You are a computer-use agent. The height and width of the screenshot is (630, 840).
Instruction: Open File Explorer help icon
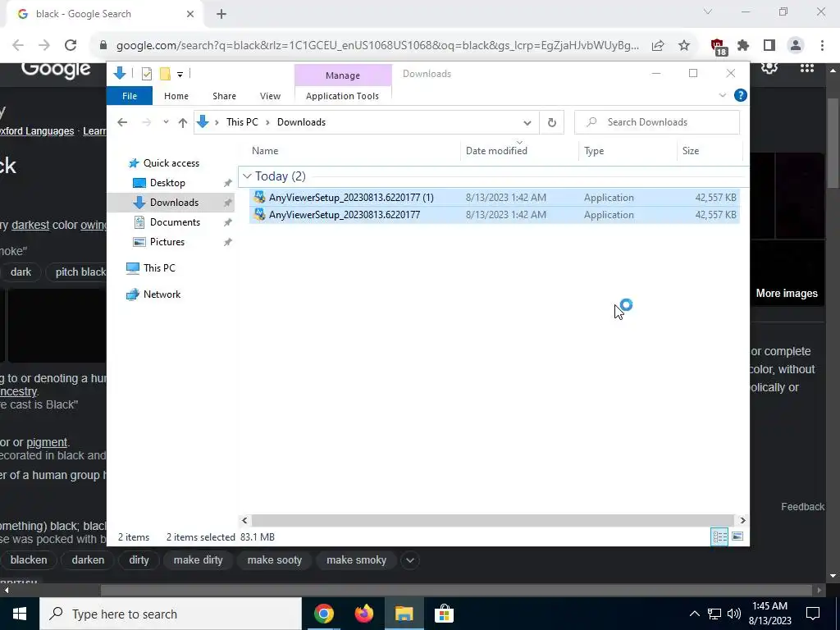(741, 95)
